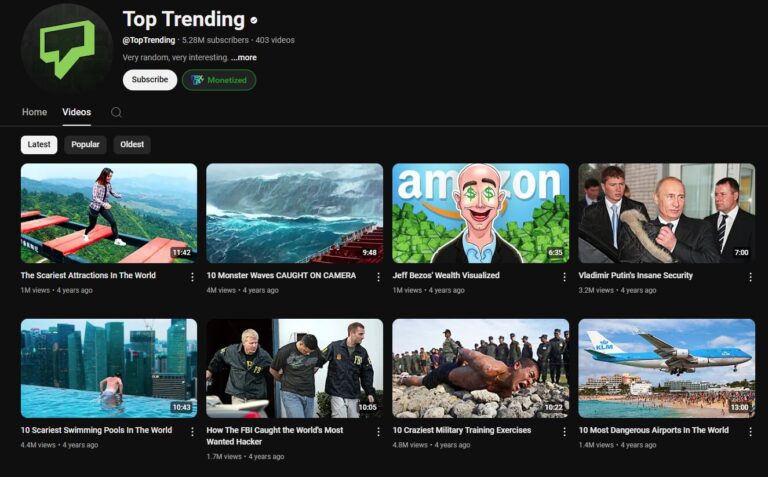The height and width of the screenshot is (477, 768).
Task: Click title How The FBI Caught the World's Most Wanted Hacker
Action: coord(275,435)
